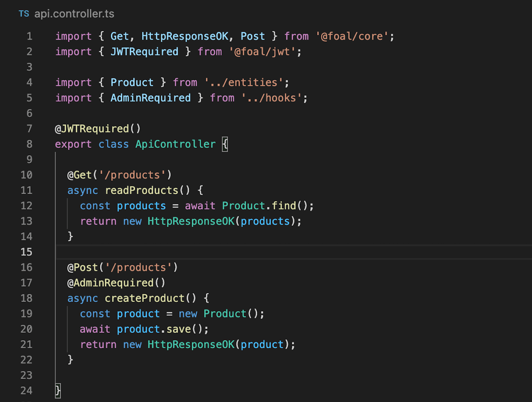Click the Get import identifier on line 1
Screen dimensions: 532x402
click(x=120, y=36)
